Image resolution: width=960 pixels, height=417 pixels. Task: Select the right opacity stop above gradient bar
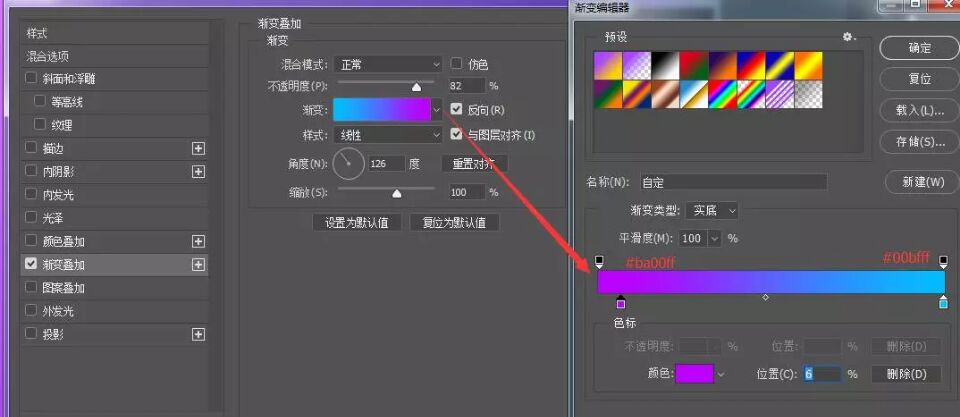point(943,262)
